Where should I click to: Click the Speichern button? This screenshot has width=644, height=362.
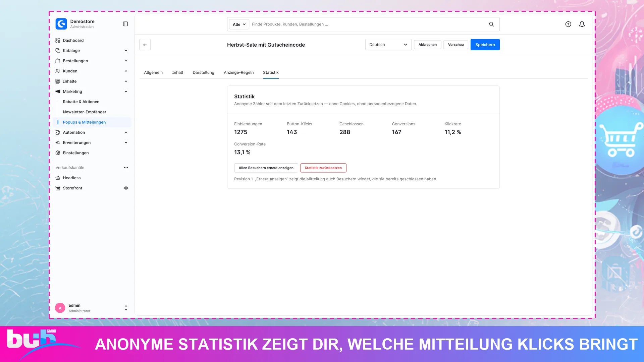point(485,45)
